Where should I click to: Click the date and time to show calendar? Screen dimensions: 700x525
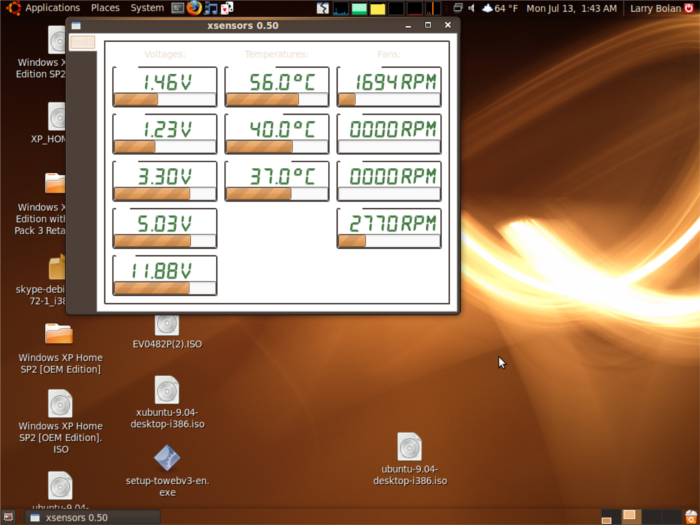point(573,8)
